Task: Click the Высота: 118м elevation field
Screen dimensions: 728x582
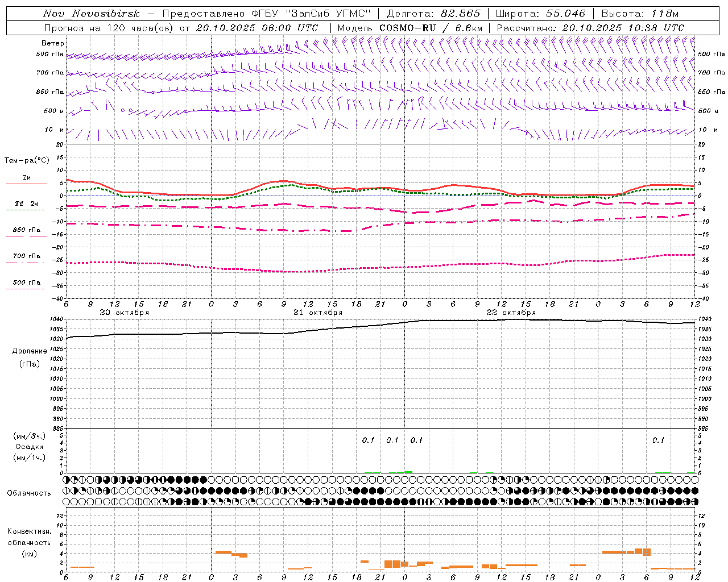Action: [640, 14]
